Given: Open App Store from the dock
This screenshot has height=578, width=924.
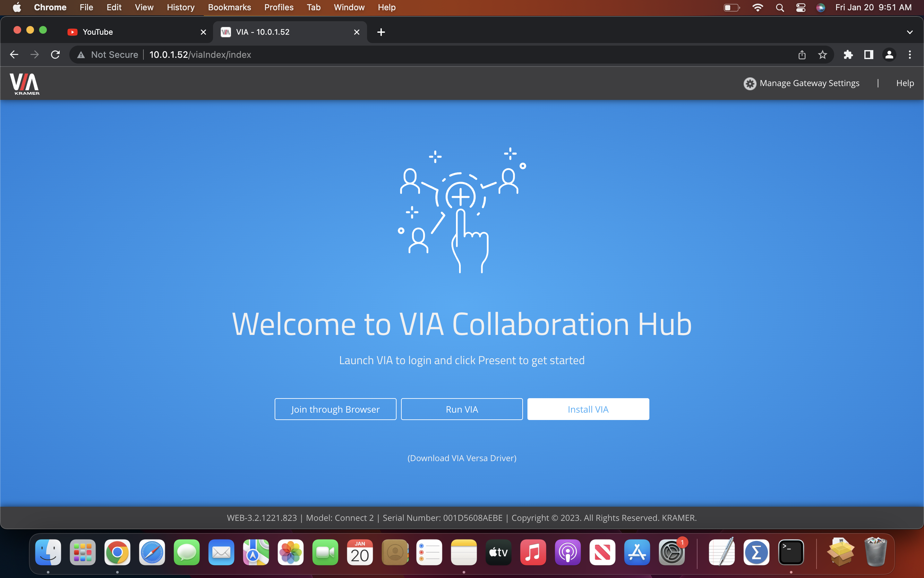Looking at the screenshot, I should [637, 552].
